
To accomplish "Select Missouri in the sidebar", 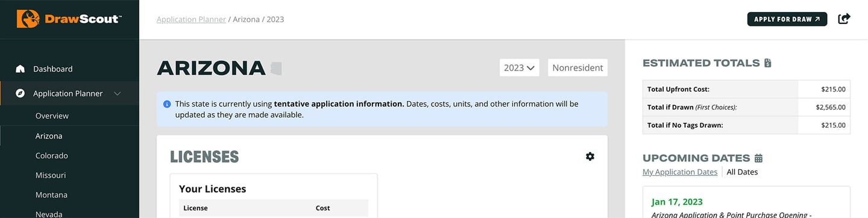I will 51,175.
